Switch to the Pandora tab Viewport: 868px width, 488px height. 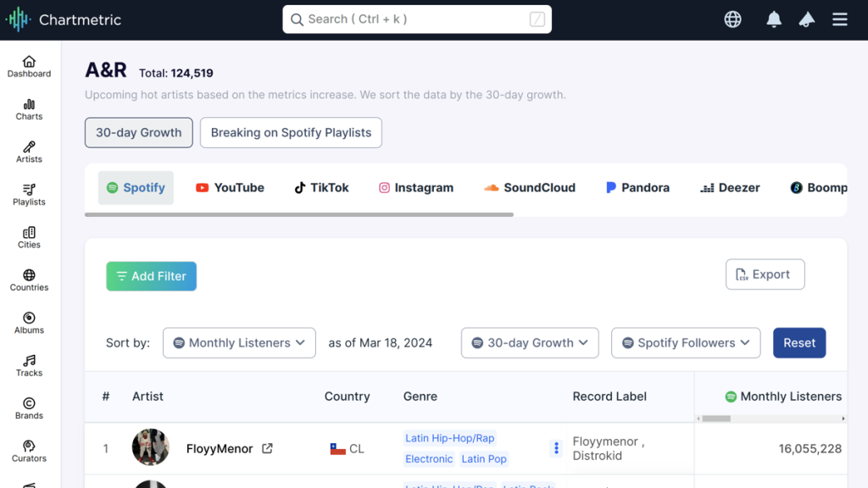tap(637, 187)
